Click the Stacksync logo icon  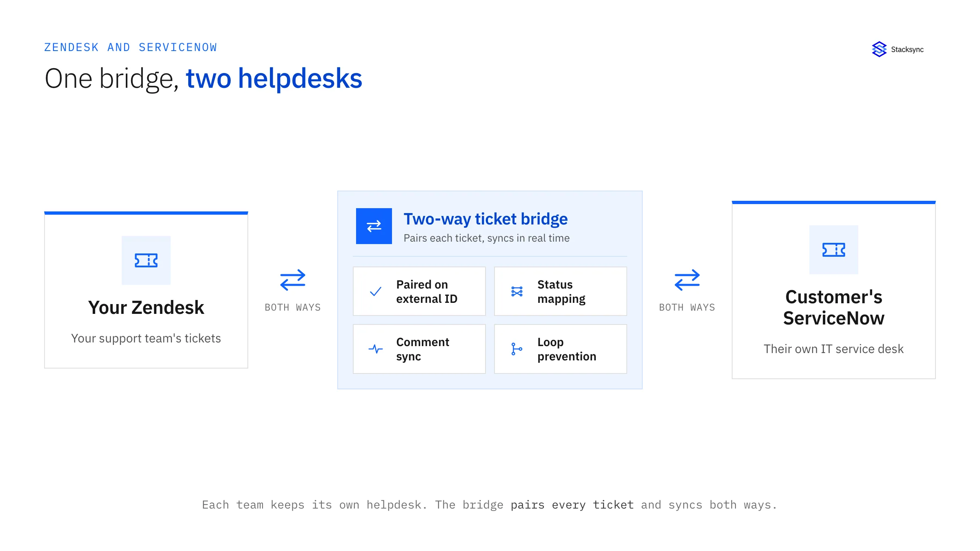pos(879,49)
